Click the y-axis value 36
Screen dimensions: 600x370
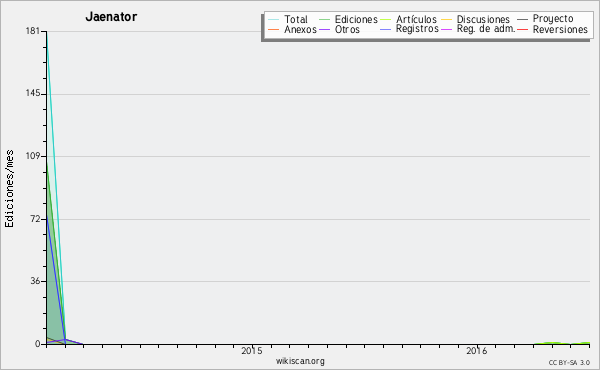tap(34, 281)
